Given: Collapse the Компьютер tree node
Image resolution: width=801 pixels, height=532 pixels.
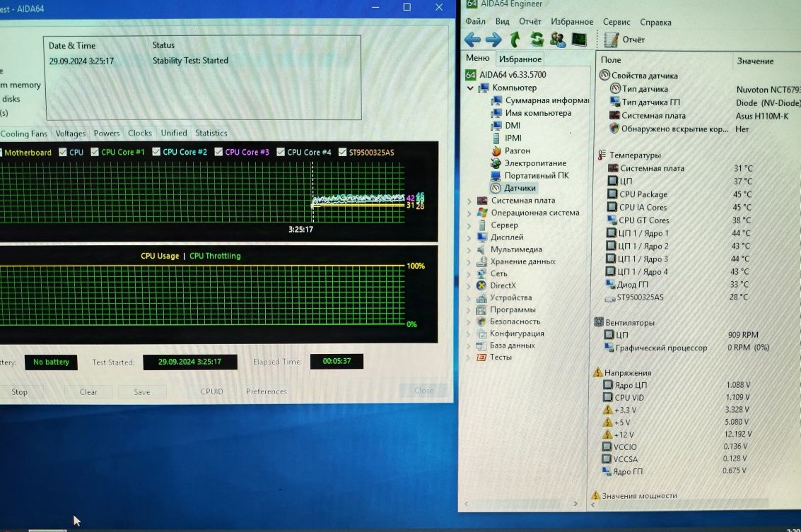Looking at the screenshot, I should (x=470, y=88).
